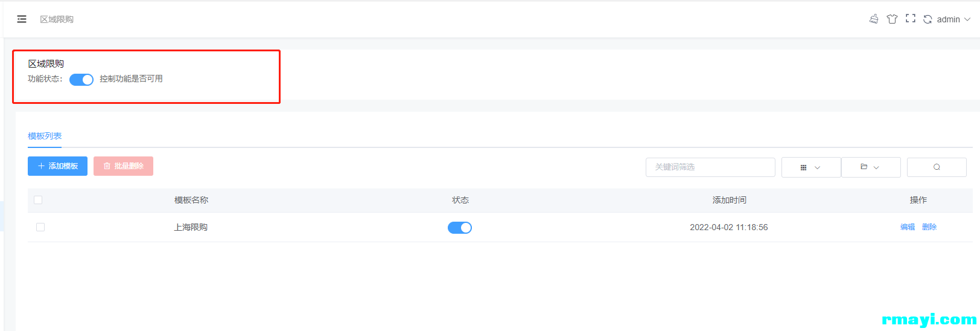The width and height of the screenshot is (980, 331).
Task: Focus the 关键词筛选 search field
Action: [710, 167]
